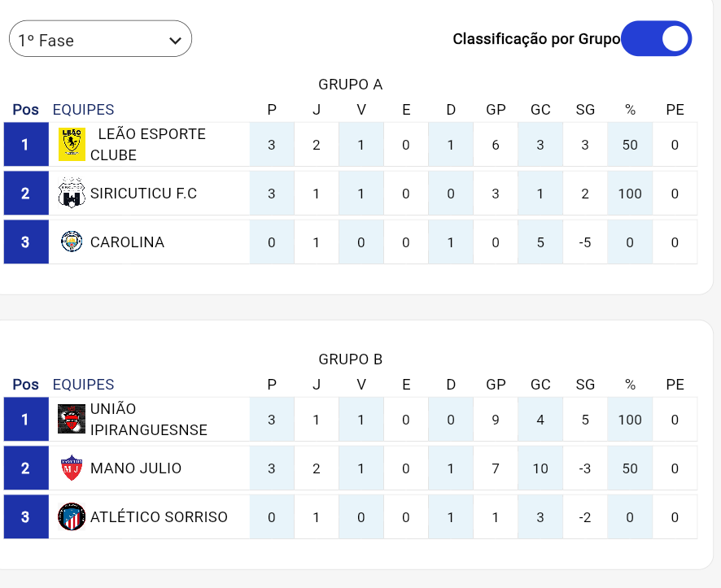Viewport: 721px width, 588px height.
Task: Click the Siricuticu F.C team logo
Action: coord(72,194)
